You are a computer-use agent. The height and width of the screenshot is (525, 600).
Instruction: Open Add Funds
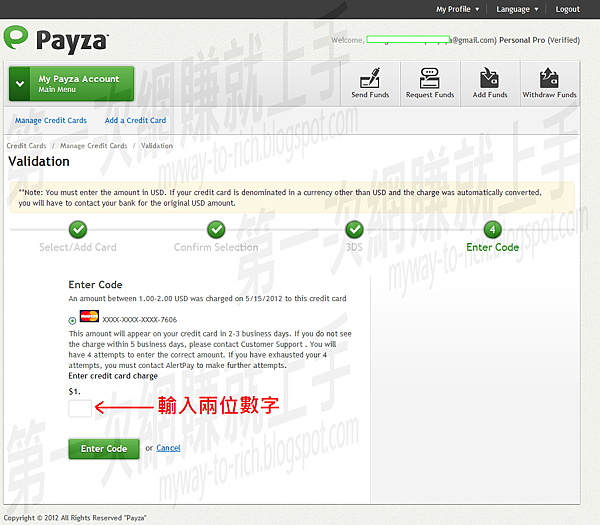(x=490, y=83)
